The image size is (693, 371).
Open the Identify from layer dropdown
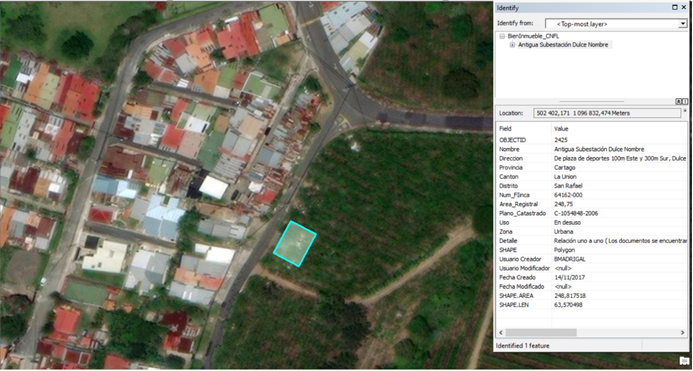click(683, 23)
